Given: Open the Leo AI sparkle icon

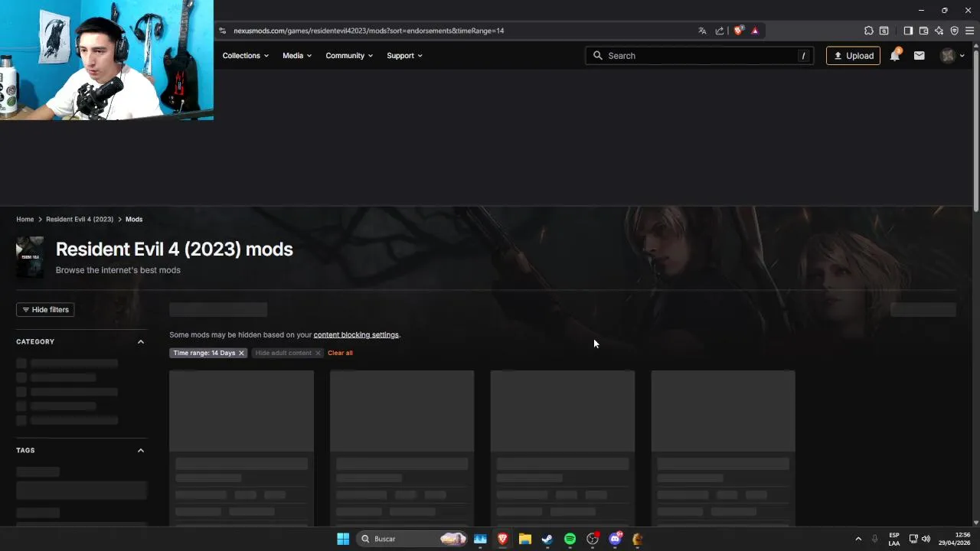Looking at the screenshot, I should click(939, 31).
